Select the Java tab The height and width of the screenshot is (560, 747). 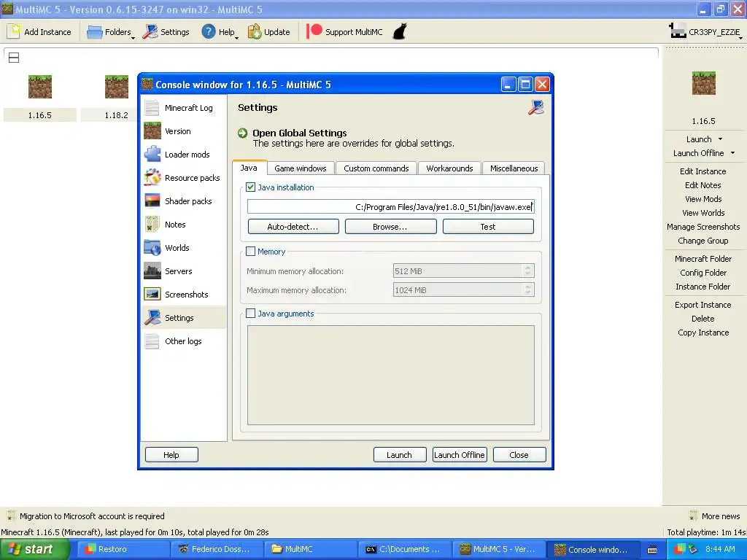(x=249, y=168)
